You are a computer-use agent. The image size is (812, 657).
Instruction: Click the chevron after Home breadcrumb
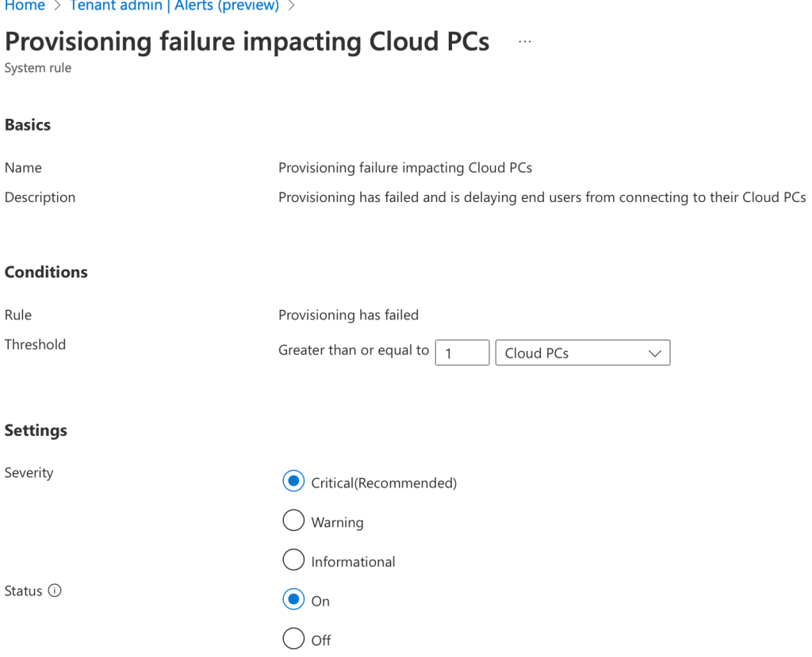coord(57,6)
